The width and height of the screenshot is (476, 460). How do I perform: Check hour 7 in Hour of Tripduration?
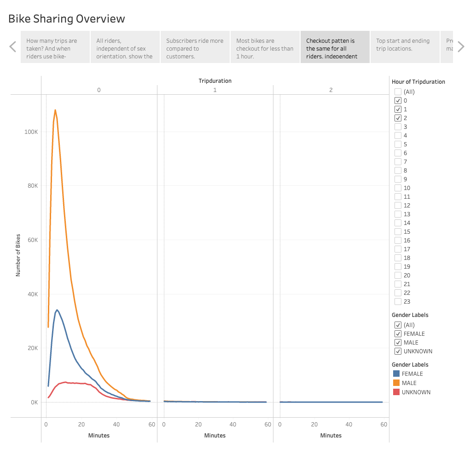(398, 162)
